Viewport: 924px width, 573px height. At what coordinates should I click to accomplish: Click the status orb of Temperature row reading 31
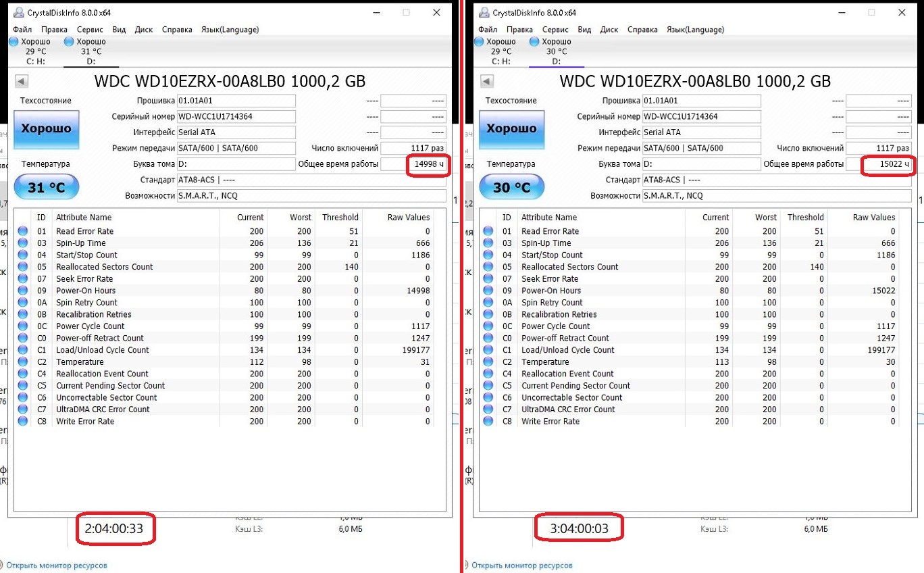[x=23, y=362]
